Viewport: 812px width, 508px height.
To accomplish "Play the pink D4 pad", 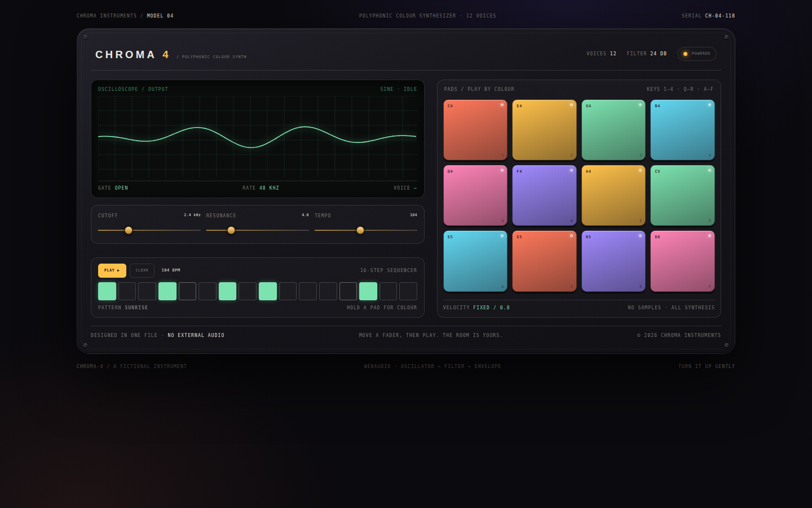I will pyautogui.click(x=475, y=195).
